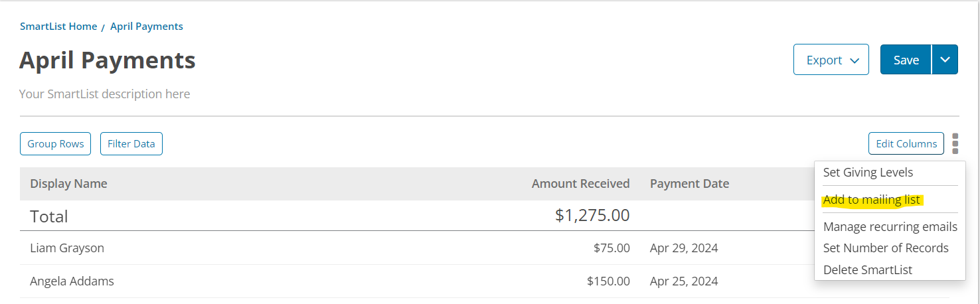
Task: Open the Edit Columns panel
Action: click(x=906, y=143)
